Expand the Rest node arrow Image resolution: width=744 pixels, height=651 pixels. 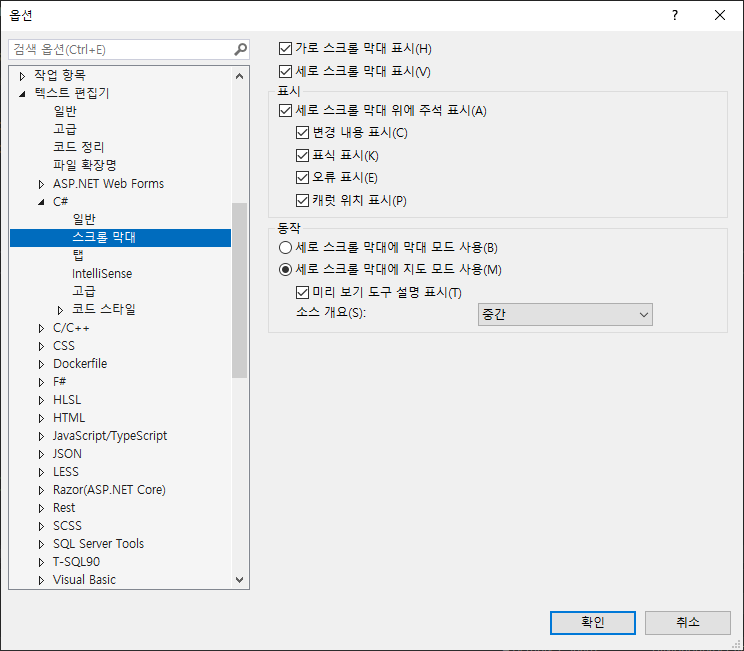[41, 509]
